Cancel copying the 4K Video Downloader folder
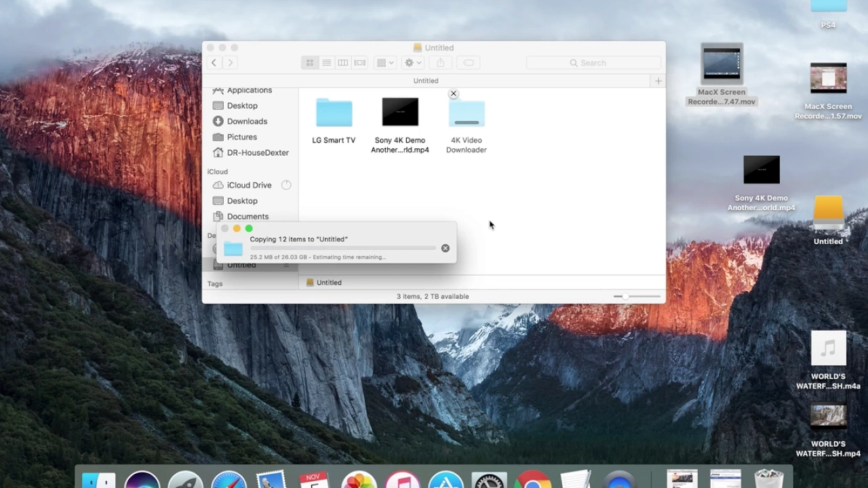 click(454, 94)
